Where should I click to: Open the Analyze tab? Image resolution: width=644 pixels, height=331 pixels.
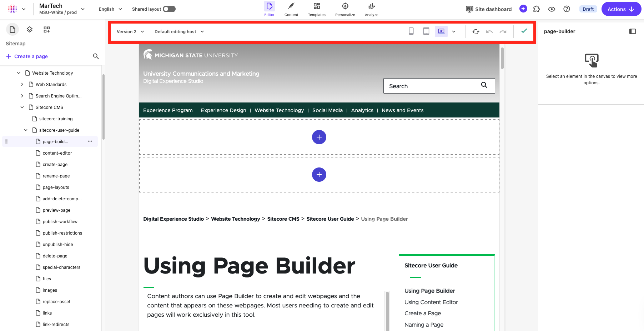coord(371,9)
